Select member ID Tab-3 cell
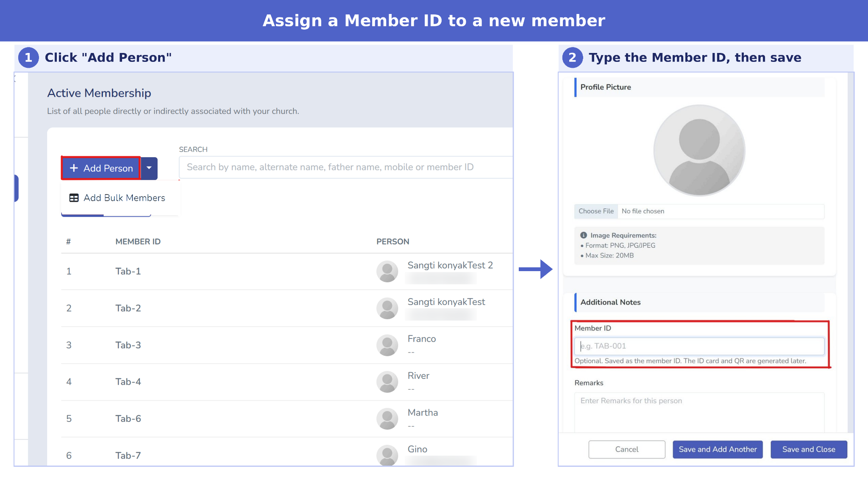Viewport: 868px width, 480px height. click(128, 345)
